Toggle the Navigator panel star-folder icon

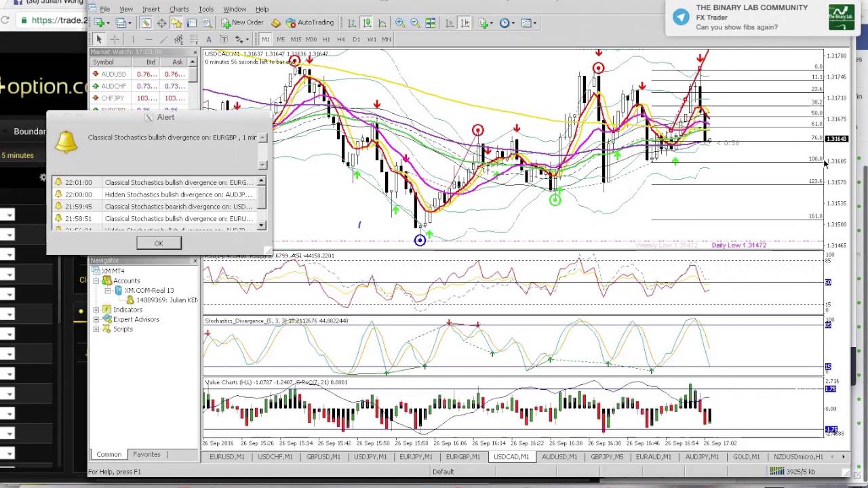click(176, 23)
